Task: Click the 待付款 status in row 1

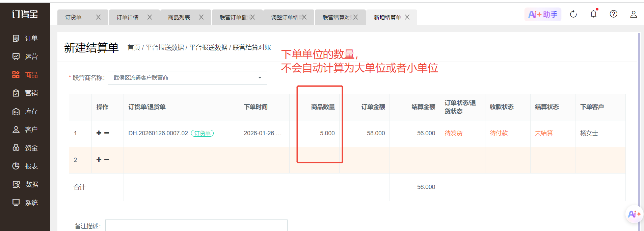Action: click(x=499, y=133)
